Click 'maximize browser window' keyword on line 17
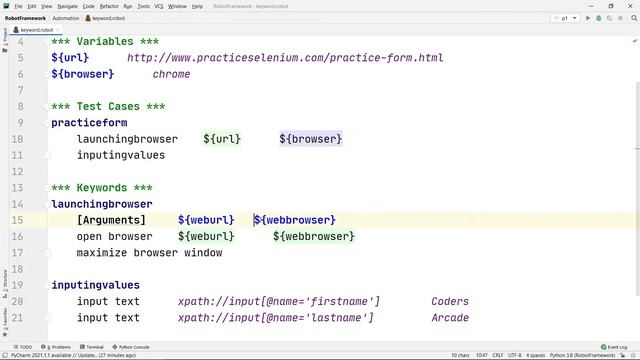Image resolution: width=640 pixels, height=360 pixels. [149, 253]
